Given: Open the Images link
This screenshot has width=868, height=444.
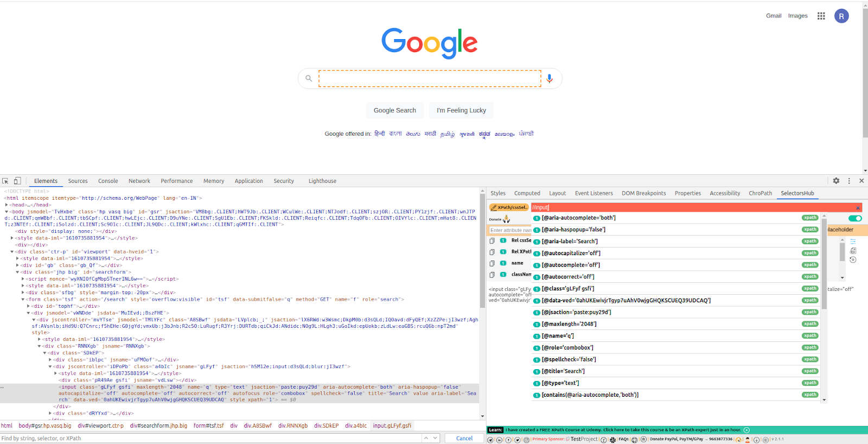Looking at the screenshot, I should point(798,16).
